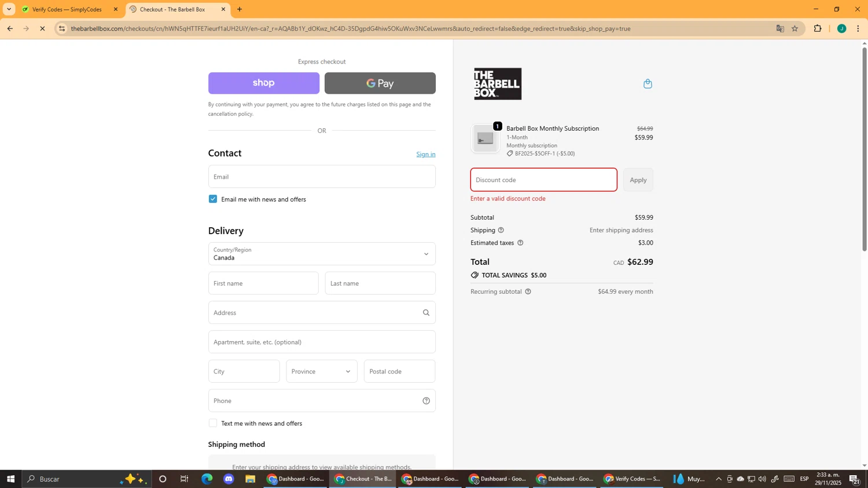Open Chrome extensions puzzle icon
This screenshot has width=868, height=488.
pos(818,28)
